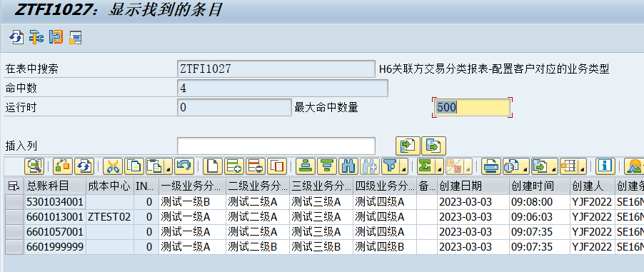Viewport: 644px width, 272px height.
Task: Click the 二级业务分... column header
Action: pos(258,186)
